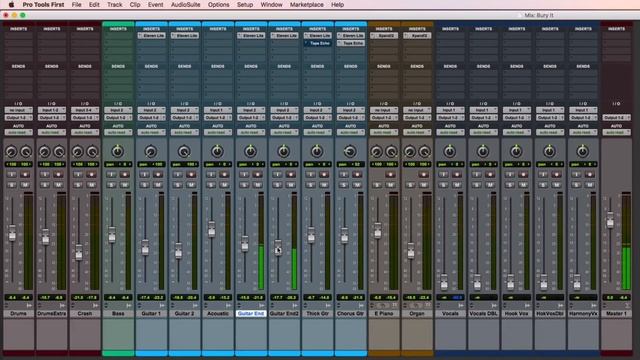The height and width of the screenshot is (360, 640).
Task: Solo the Drums track
Action: (x=11, y=185)
